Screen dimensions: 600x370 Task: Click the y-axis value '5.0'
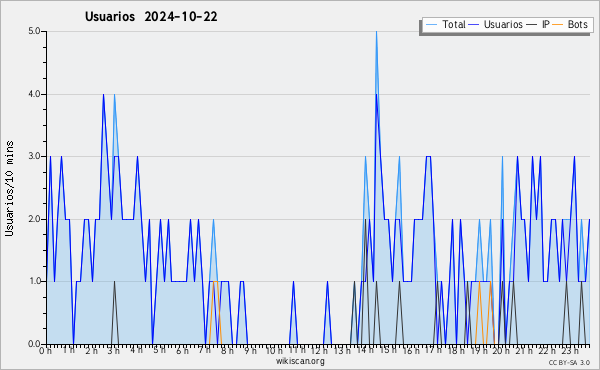coord(34,31)
